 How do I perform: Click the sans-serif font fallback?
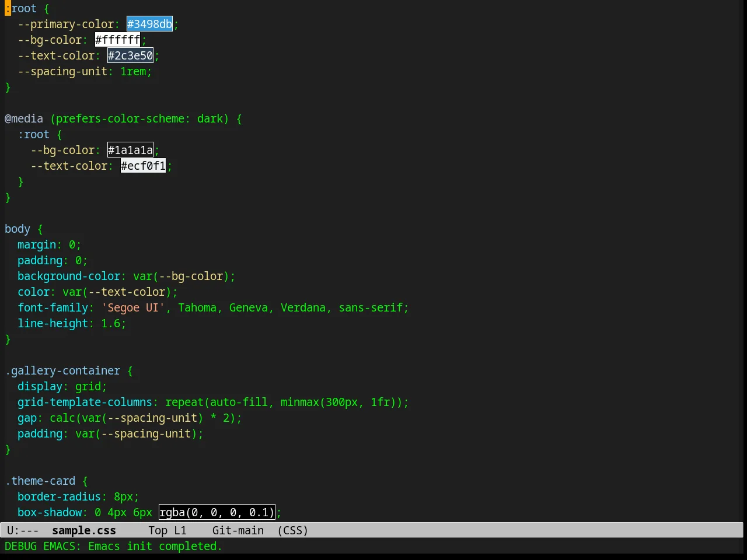371,307
